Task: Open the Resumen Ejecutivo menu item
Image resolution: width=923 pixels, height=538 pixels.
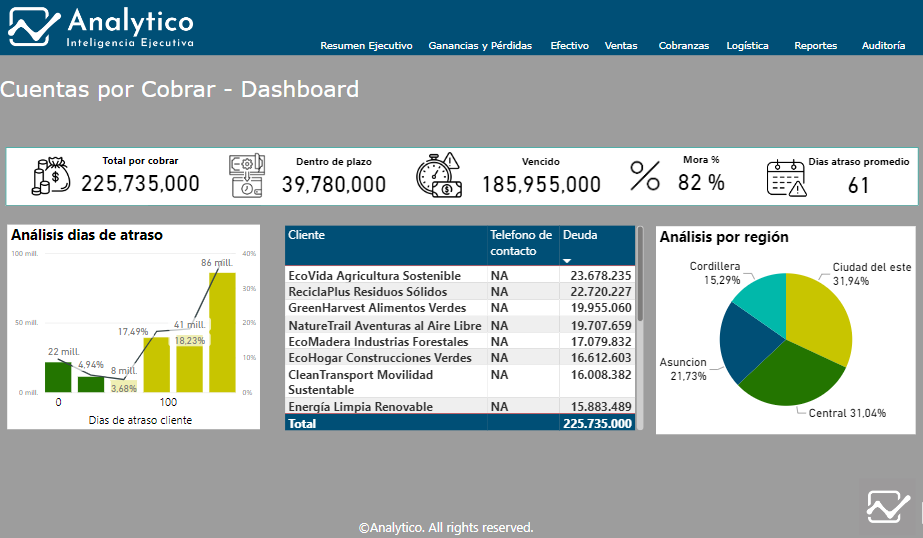Action: 366,45
